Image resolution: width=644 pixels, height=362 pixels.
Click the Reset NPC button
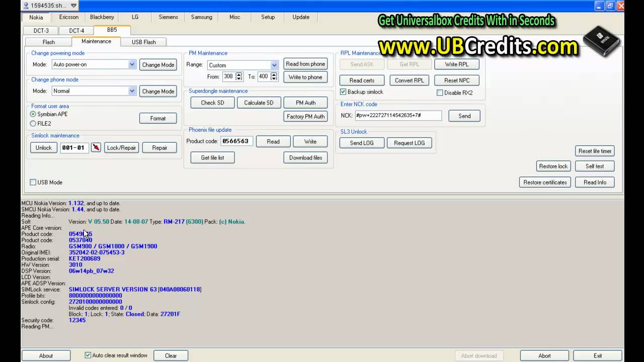(457, 80)
